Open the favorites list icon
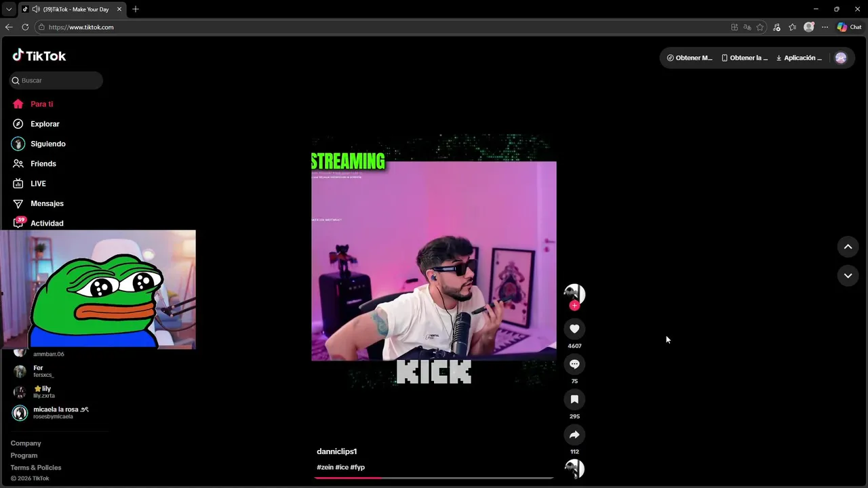868x488 pixels. click(792, 27)
